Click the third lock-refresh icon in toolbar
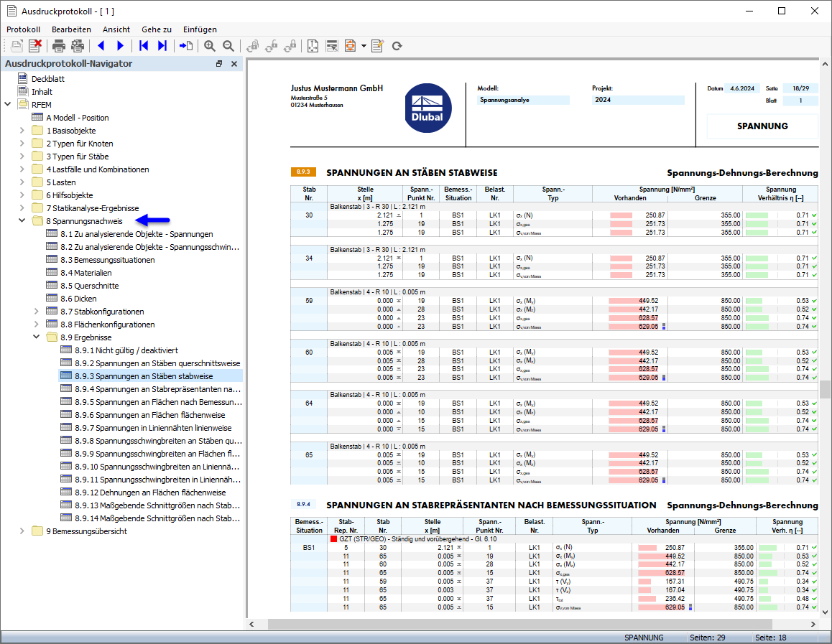 pyautogui.click(x=290, y=46)
